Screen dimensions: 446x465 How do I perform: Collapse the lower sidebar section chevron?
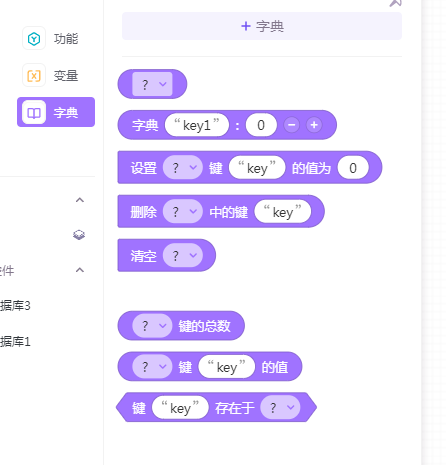coord(80,270)
